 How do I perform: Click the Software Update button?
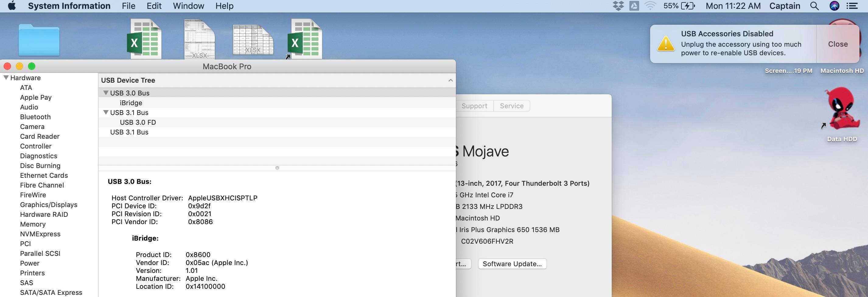[x=512, y=264]
